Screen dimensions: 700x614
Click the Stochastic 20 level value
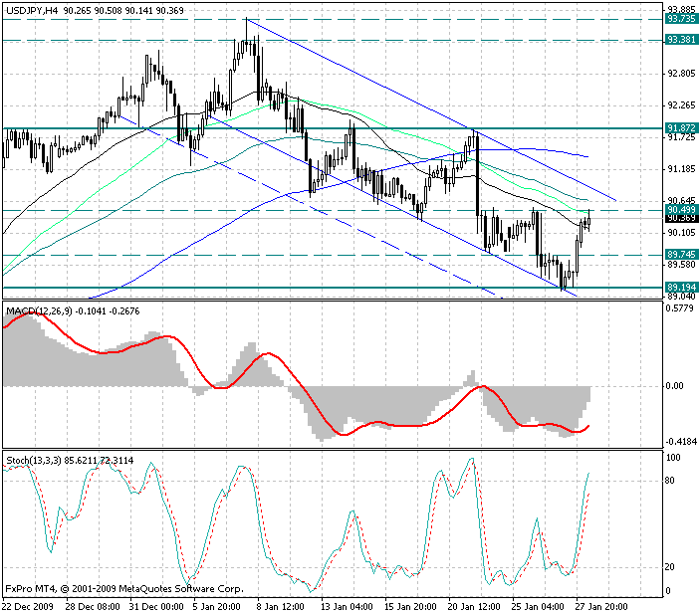coord(670,567)
